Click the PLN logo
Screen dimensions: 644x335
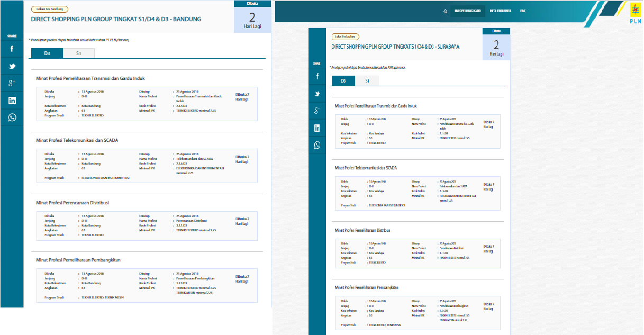click(x=634, y=14)
